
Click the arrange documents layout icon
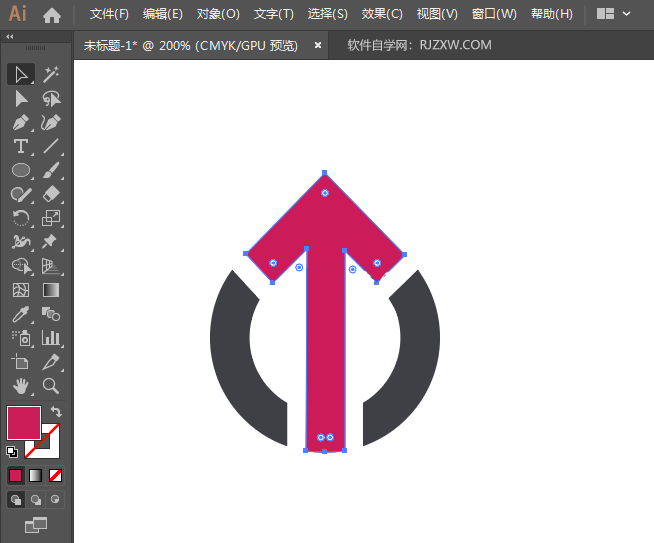605,14
